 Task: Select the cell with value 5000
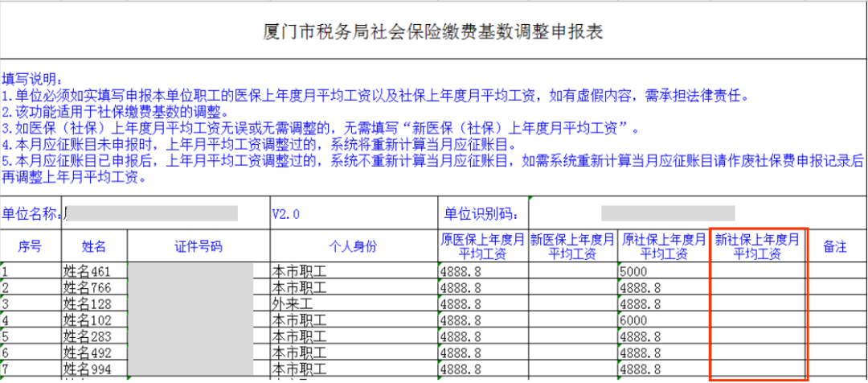(x=663, y=271)
